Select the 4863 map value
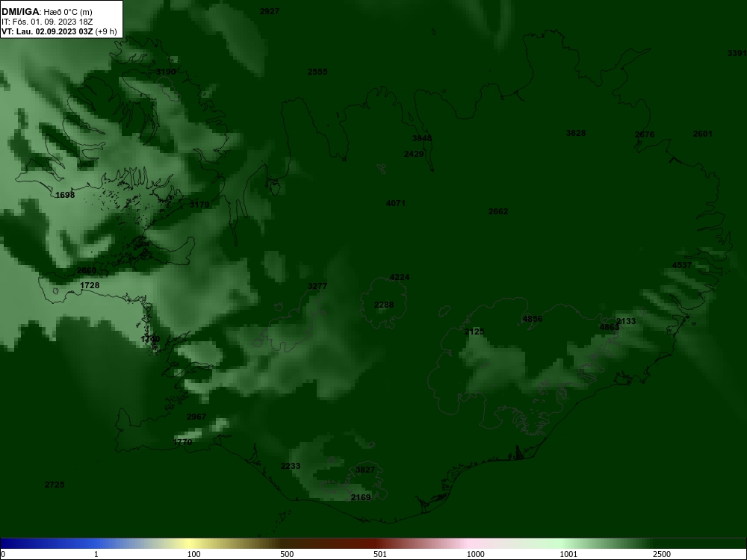747x560 pixels. 610,328
